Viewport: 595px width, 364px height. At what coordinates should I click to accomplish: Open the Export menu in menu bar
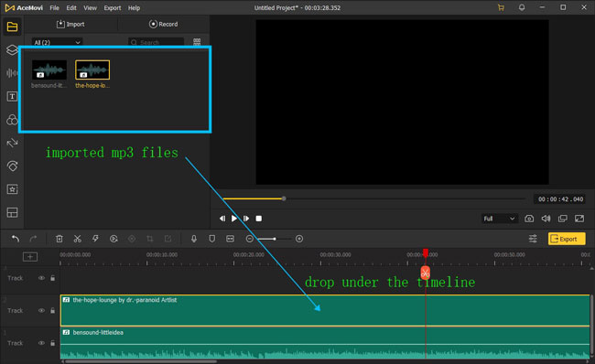113,7
